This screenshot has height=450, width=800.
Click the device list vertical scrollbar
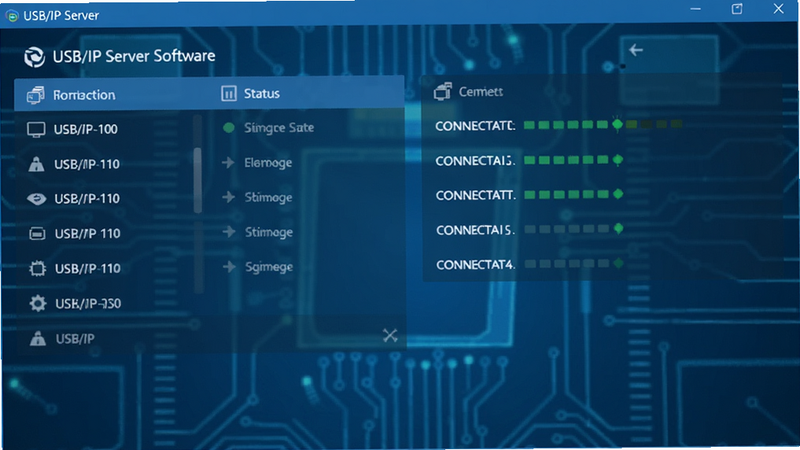click(198, 180)
